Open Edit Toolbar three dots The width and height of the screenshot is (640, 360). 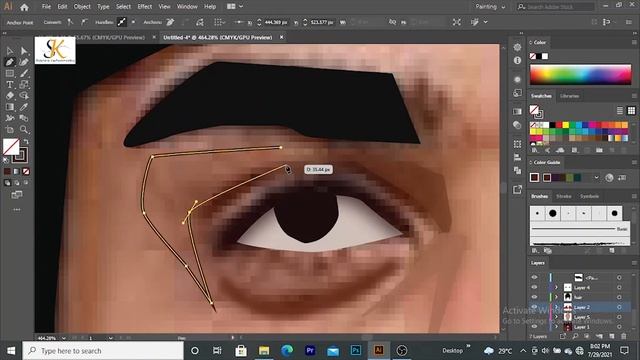pyautogui.click(x=17, y=209)
